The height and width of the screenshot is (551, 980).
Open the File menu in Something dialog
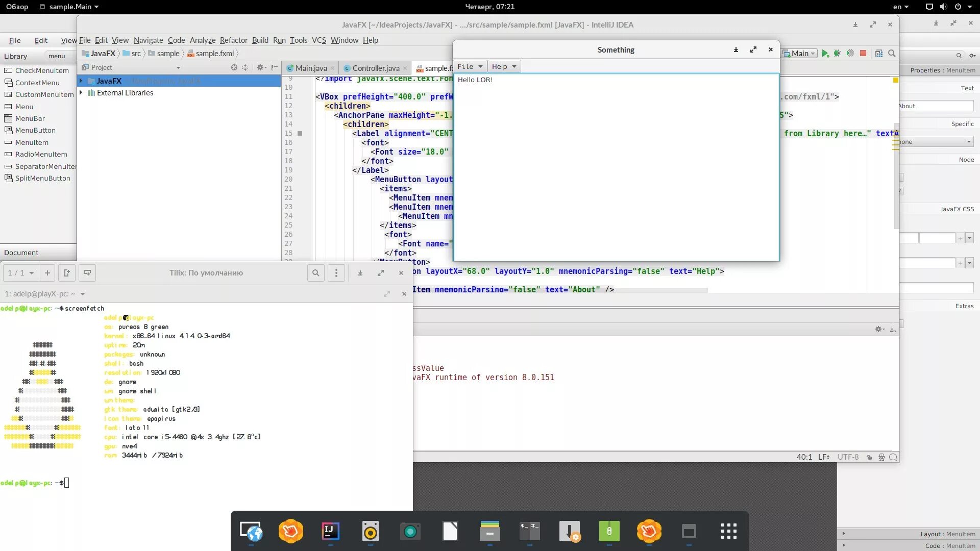[469, 66]
